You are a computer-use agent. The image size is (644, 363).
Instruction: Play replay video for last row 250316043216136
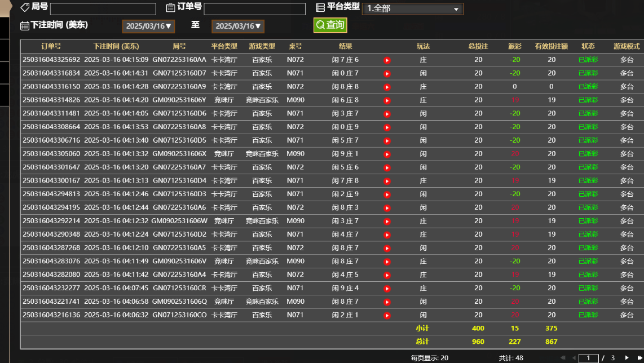(x=387, y=315)
